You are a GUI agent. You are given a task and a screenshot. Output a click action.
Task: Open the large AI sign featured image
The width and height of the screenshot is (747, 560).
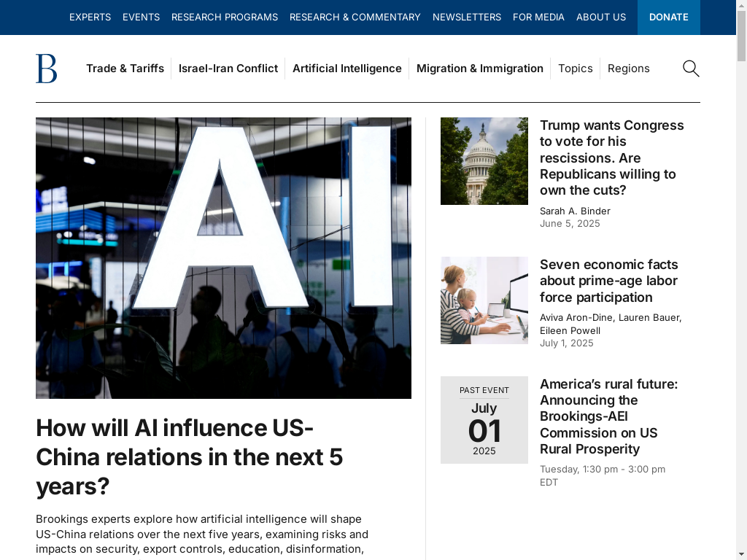[223, 258]
